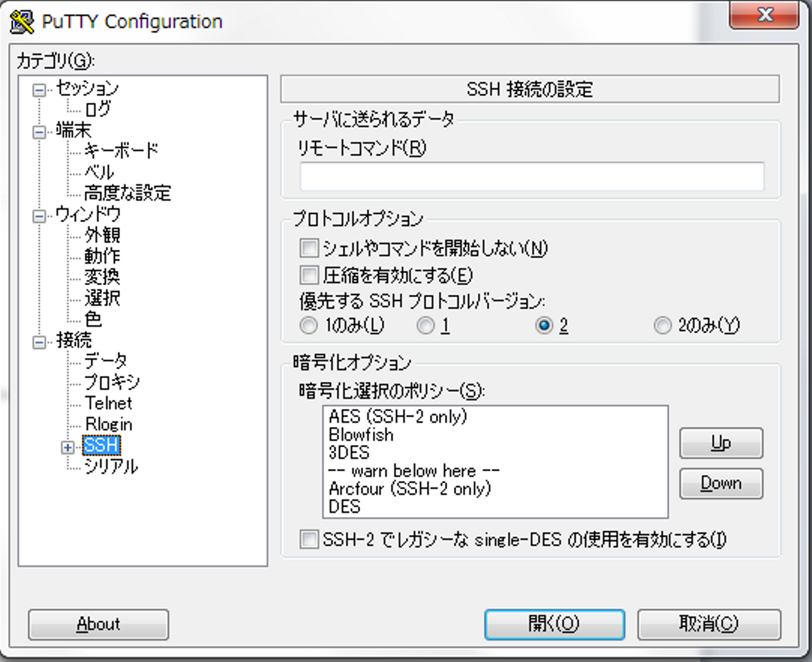Click the Up button
Image resolution: width=812 pixels, height=662 pixels.
(721, 443)
